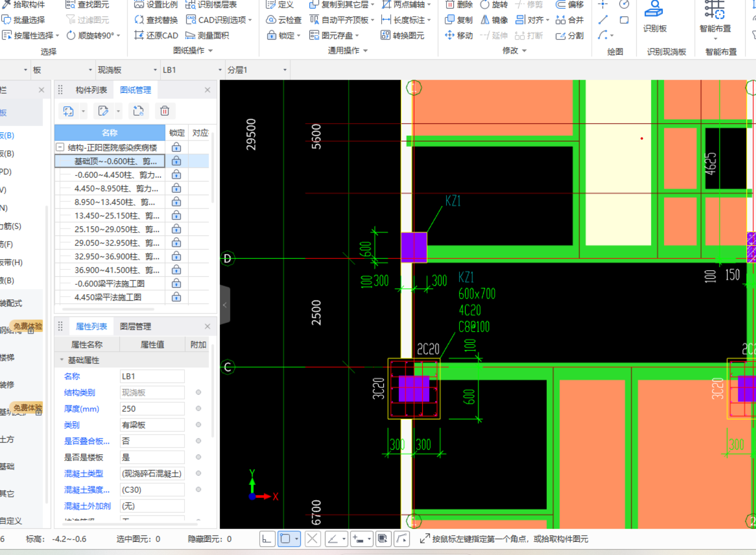756x555 pixels.
Task: Click 转换图元 convert element tool
Action: (x=402, y=35)
